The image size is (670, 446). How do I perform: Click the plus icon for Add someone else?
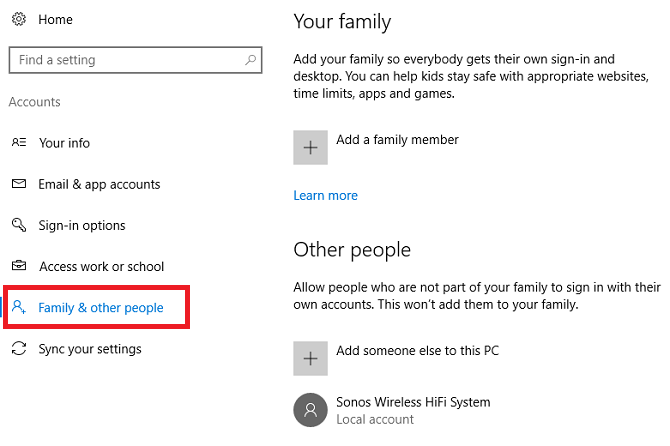point(310,358)
